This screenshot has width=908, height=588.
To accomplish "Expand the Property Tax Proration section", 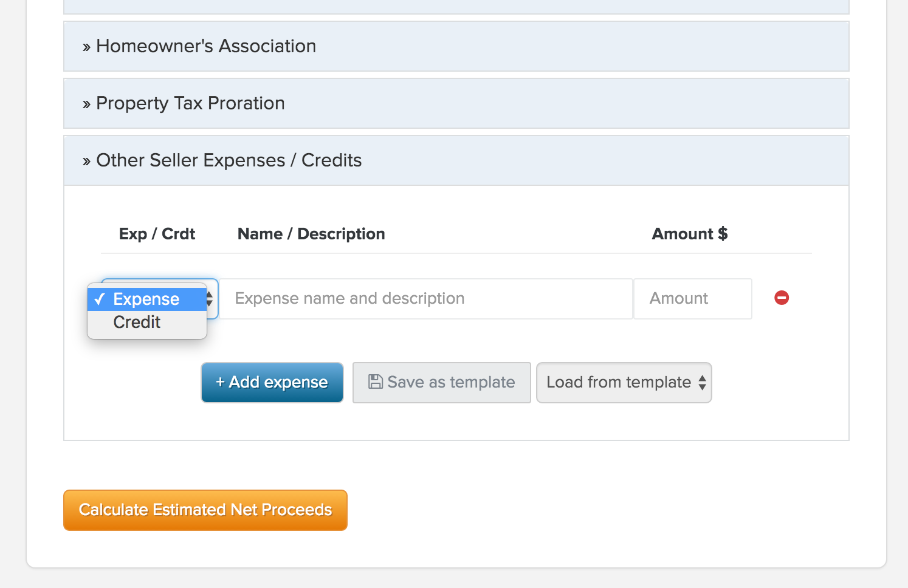I will click(456, 103).
